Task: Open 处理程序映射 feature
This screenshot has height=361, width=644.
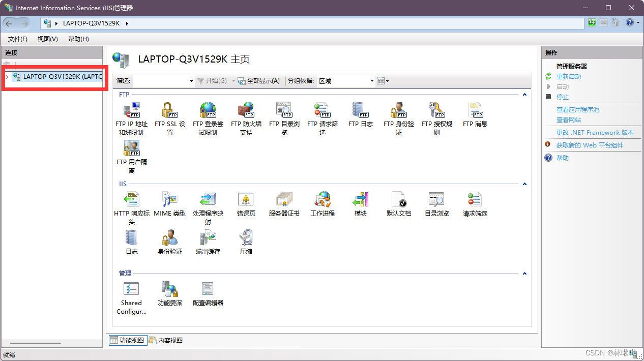Action: [208, 207]
